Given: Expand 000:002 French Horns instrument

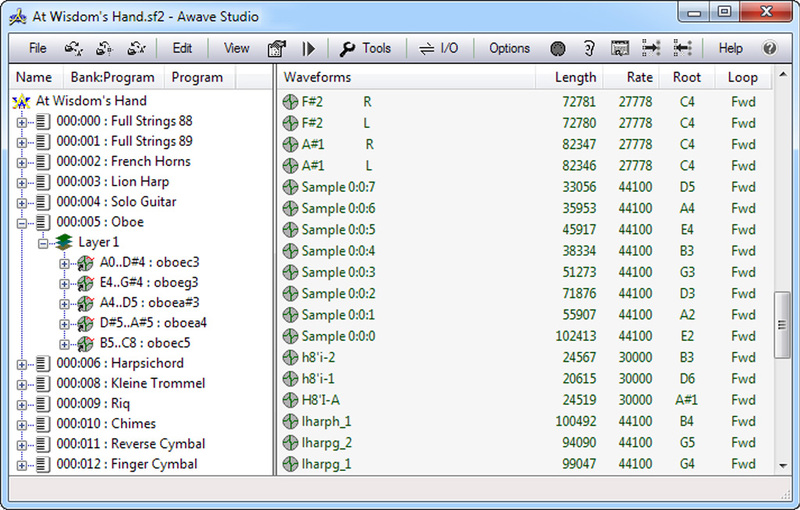Looking at the screenshot, I should pos(21,163).
